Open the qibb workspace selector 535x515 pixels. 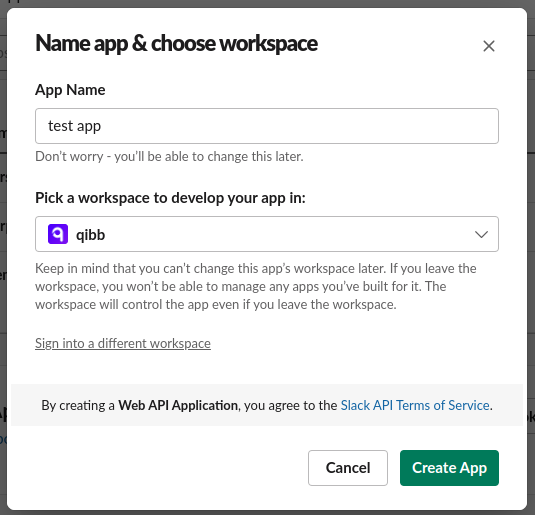point(267,234)
